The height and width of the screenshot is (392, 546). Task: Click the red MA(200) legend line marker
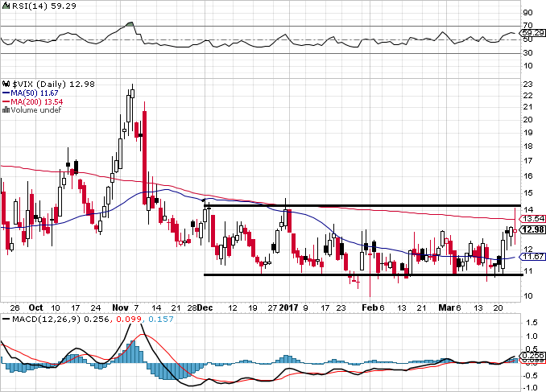pos(6,101)
